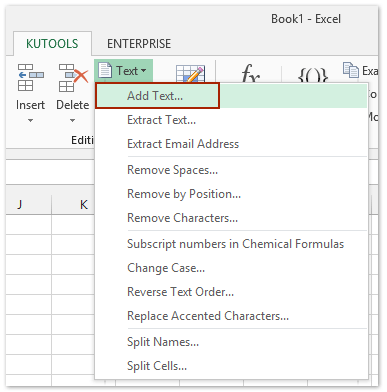Choose Subscript numbers in Chemical Formulas

(231, 244)
